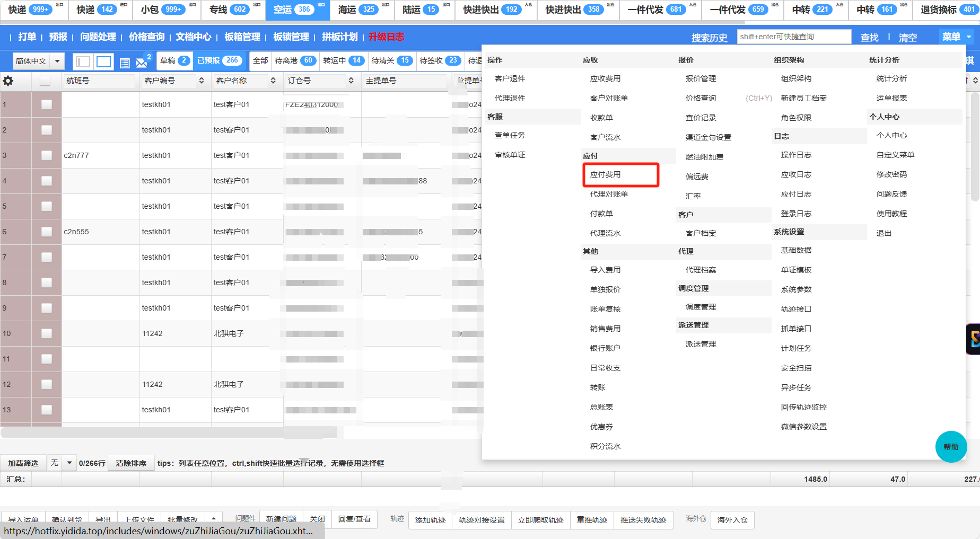This screenshot has width=980, height=539.
Task: Tick the select-all checkbox in header
Action: click(x=45, y=81)
